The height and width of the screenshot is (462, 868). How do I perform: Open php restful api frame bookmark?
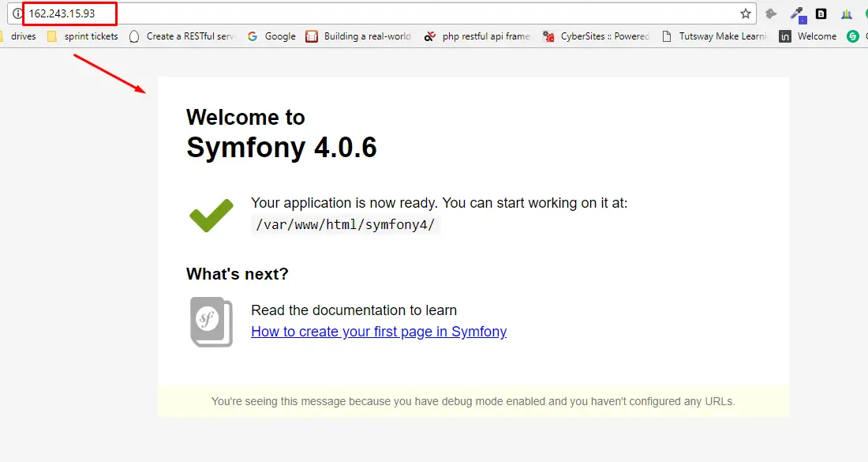click(477, 36)
